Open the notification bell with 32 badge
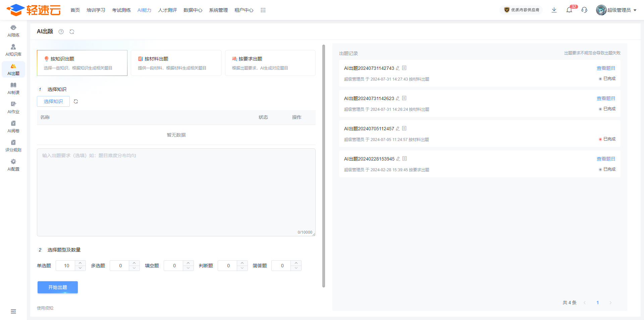The height and width of the screenshot is (320, 644). click(569, 10)
